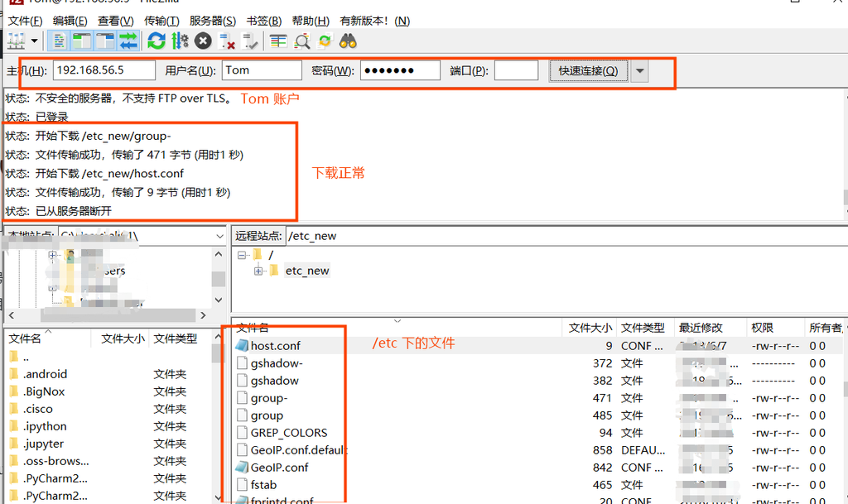Select the GeoIP.conf remote file

click(x=279, y=468)
